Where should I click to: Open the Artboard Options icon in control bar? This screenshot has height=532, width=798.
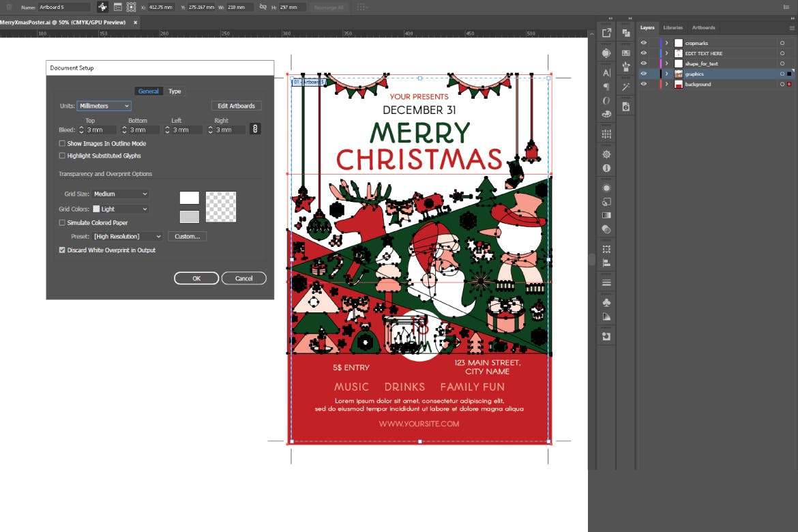[x=117, y=7]
